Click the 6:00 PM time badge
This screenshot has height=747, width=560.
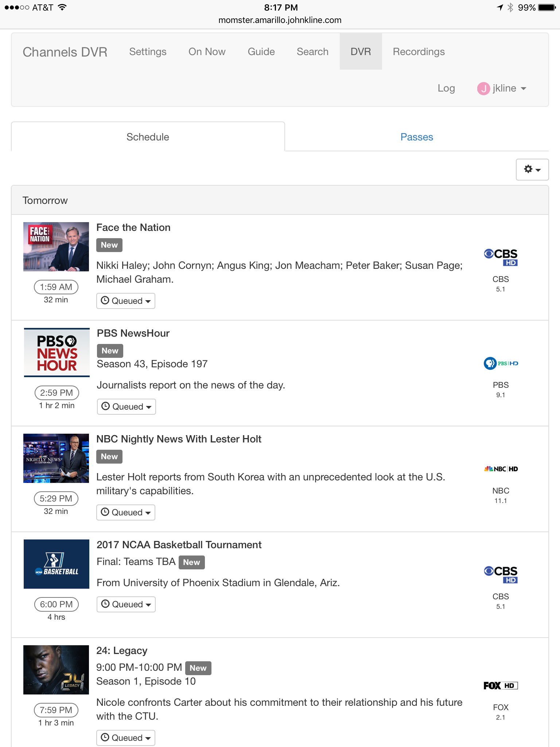(57, 604)
